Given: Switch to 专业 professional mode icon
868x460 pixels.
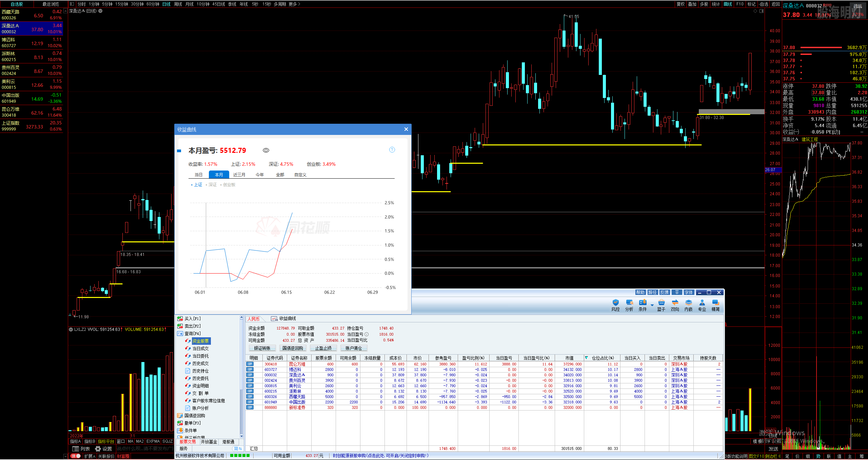Looking at the screenshot, I should click(x=702, y=305).
